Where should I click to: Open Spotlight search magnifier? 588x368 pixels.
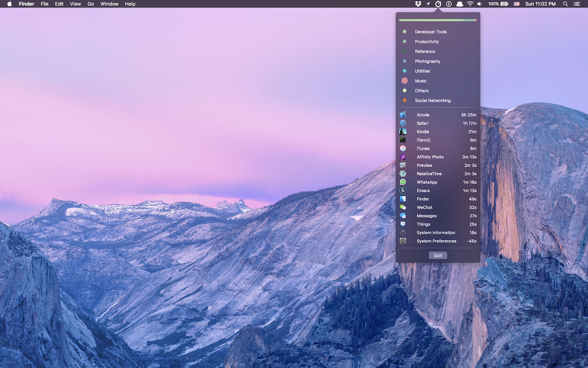click(566, 4)
